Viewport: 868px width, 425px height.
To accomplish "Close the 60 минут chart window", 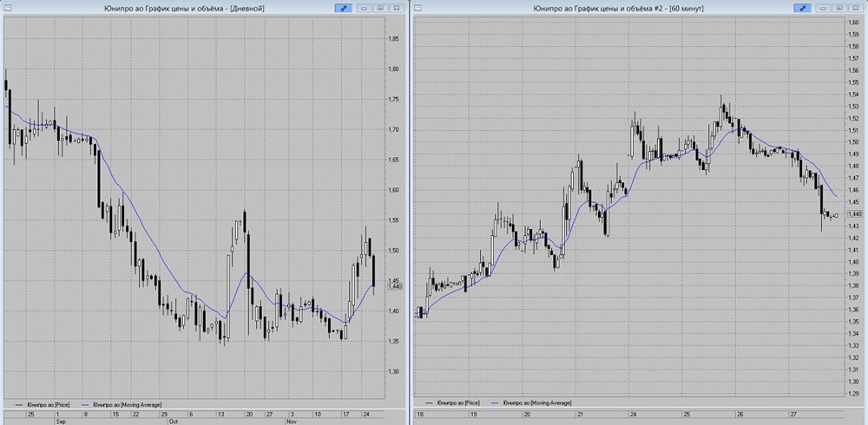I will point(856,8).
